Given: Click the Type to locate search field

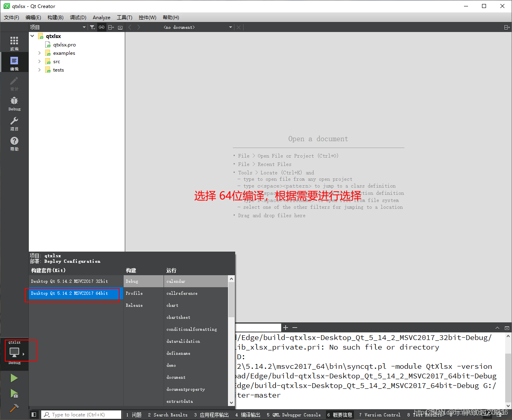Looking at the screenshot, I should coord(81,415).
